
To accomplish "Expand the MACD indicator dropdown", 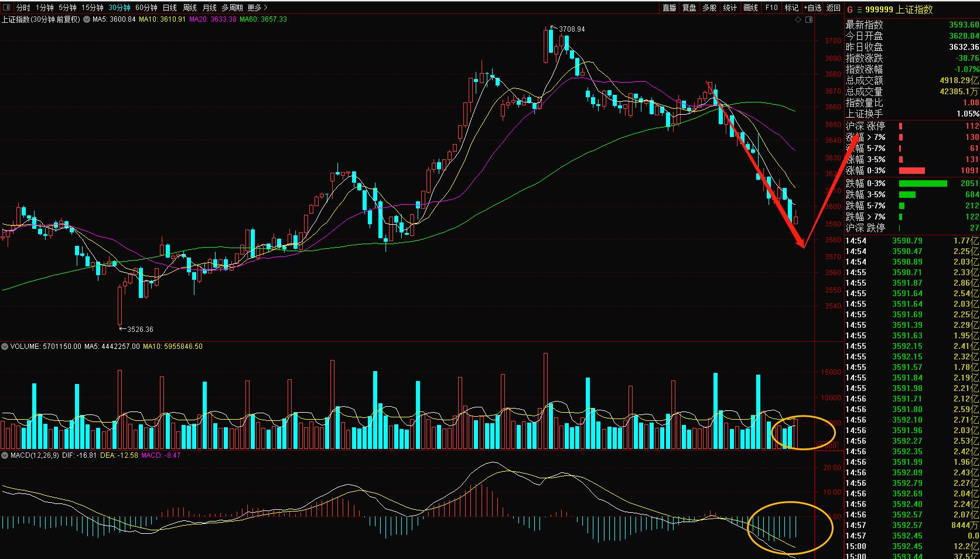I will (x=5, y=455).
